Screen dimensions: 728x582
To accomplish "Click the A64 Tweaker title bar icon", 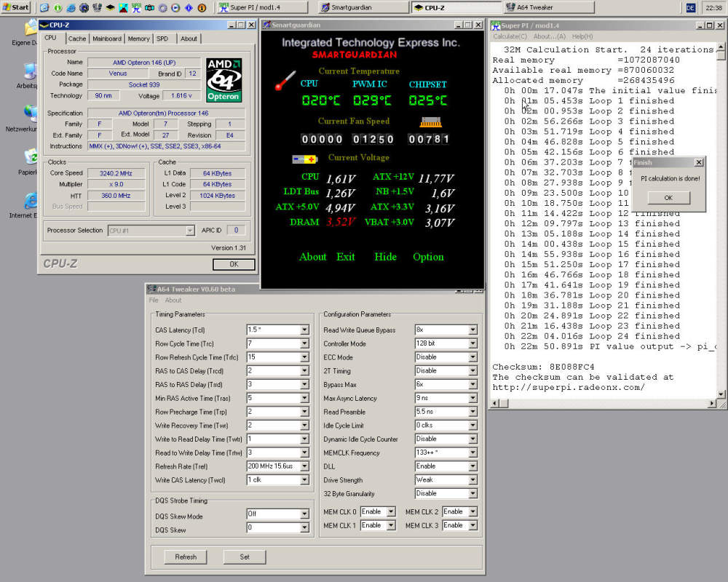I will click(x=151, y=289).
